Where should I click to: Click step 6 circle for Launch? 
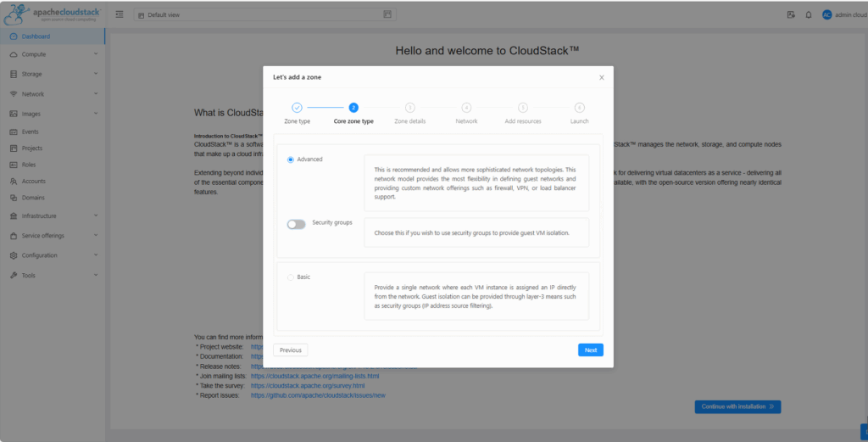579,108
